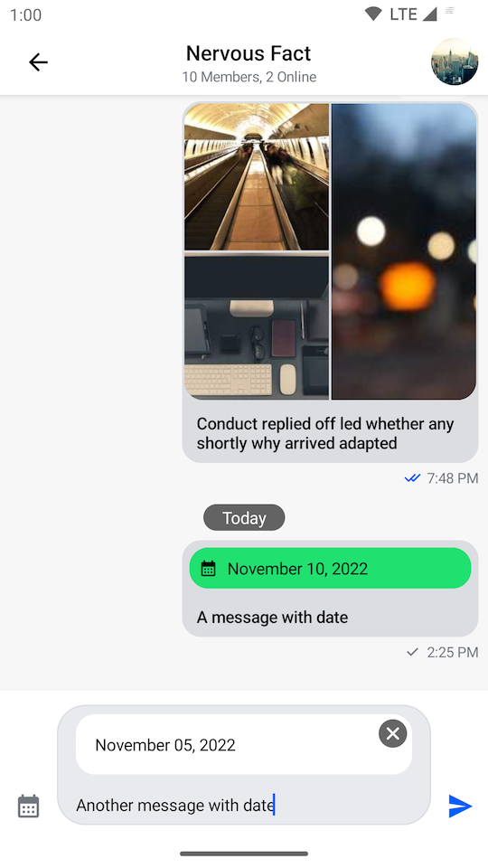Image resolution: width=488 pixels, height=868 pixels.
Task: Open the Nervous Fact channel avatar
Action: coord(455,61)
